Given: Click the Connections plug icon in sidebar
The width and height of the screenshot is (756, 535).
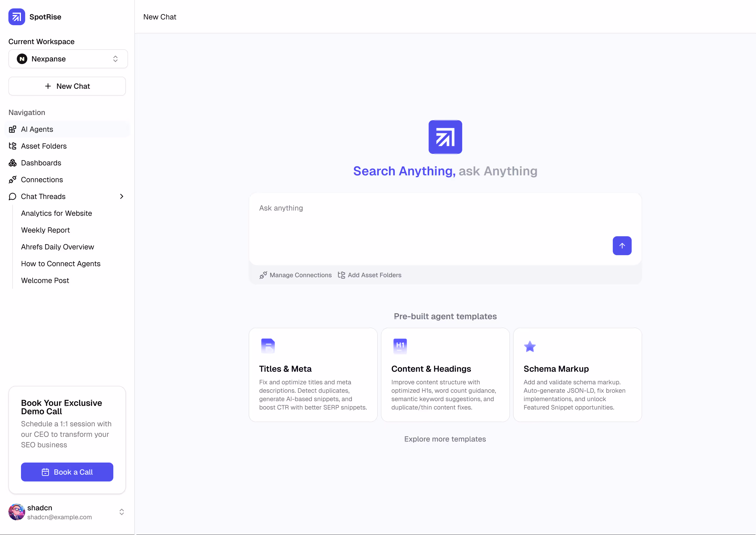Looking at the screenshot, I should (13, 180).
